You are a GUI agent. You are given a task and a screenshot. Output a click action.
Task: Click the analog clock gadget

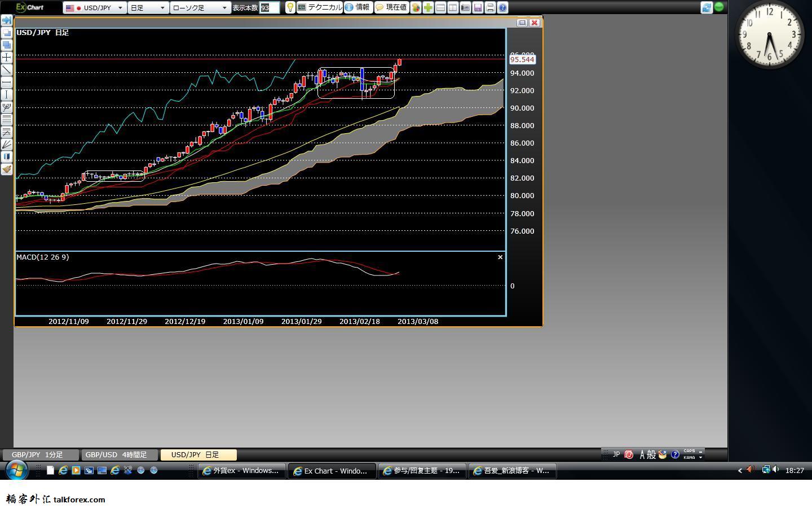(769, 36)
